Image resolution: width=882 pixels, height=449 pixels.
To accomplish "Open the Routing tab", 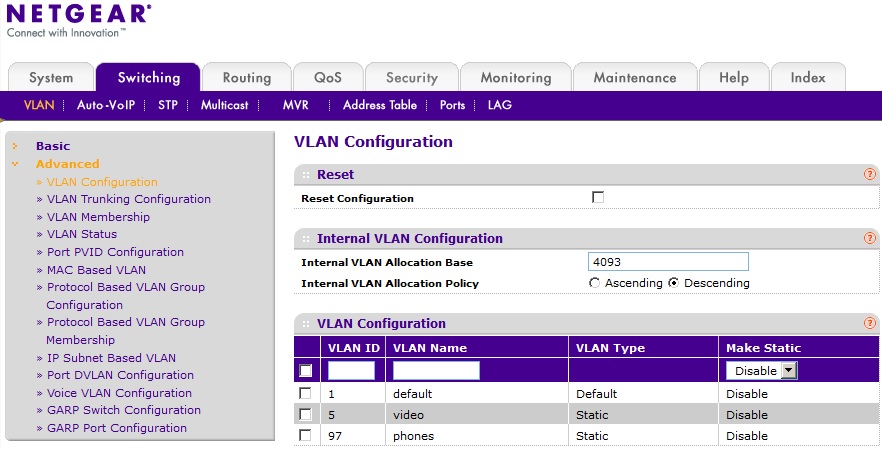I will (246, 78).
